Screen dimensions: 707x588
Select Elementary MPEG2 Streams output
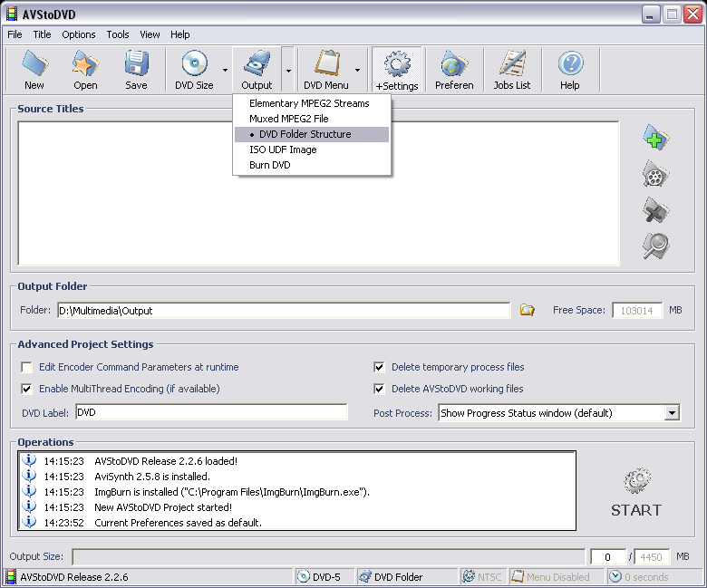pos(312,103)
